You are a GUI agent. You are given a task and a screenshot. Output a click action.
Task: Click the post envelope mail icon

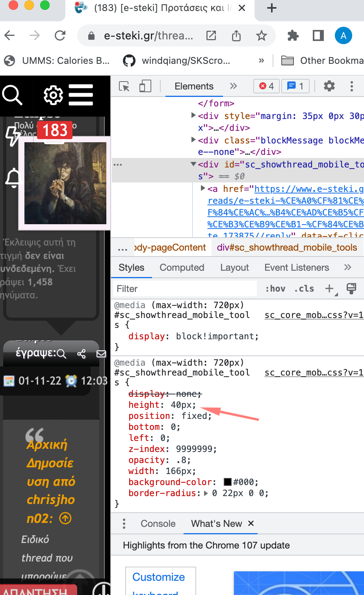101,354
